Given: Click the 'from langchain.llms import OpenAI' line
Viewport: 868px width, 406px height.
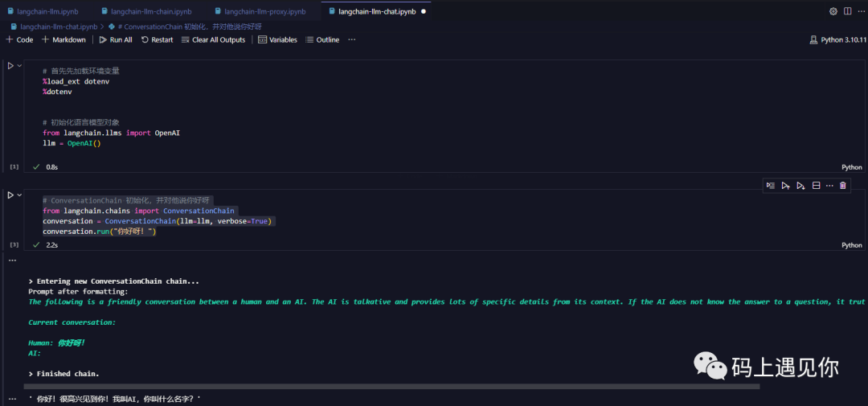Looking at the screenshot, I should (111, 133).
